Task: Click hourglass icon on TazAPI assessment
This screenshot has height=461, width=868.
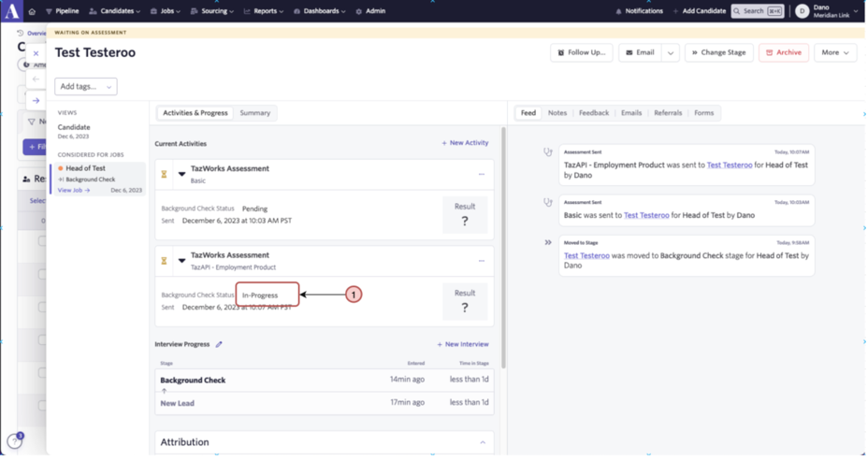Action: 164,261
